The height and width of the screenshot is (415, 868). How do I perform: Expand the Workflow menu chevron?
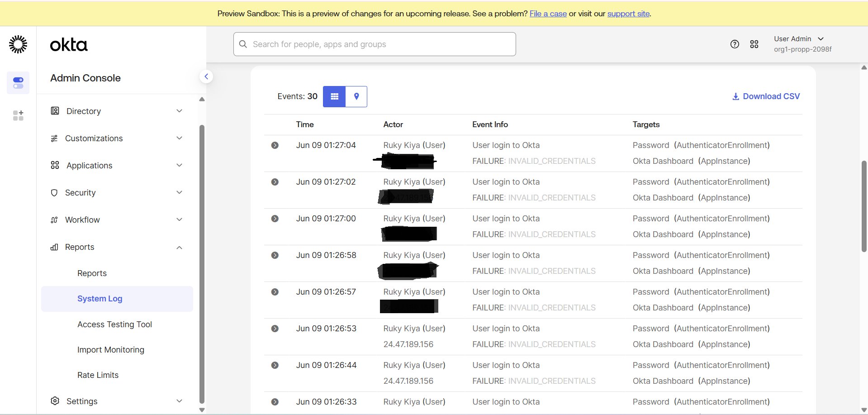[x=179, y=219]
